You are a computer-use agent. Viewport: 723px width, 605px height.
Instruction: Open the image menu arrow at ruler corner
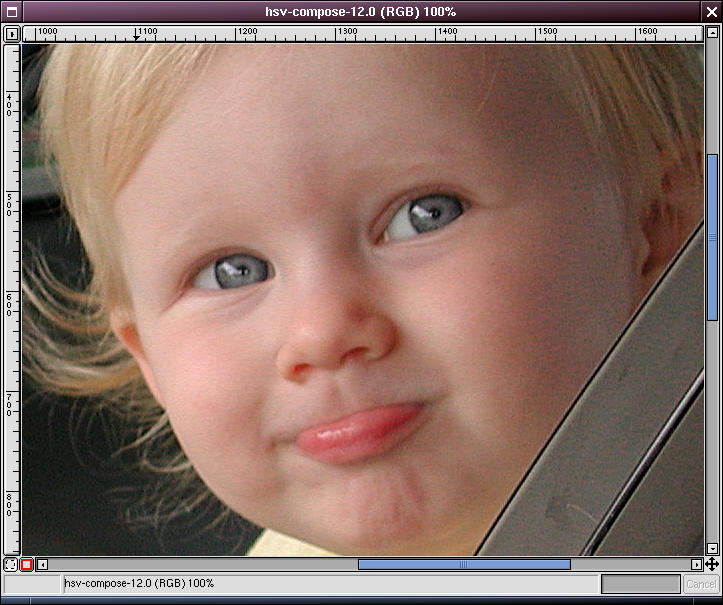tap(12, 33)
